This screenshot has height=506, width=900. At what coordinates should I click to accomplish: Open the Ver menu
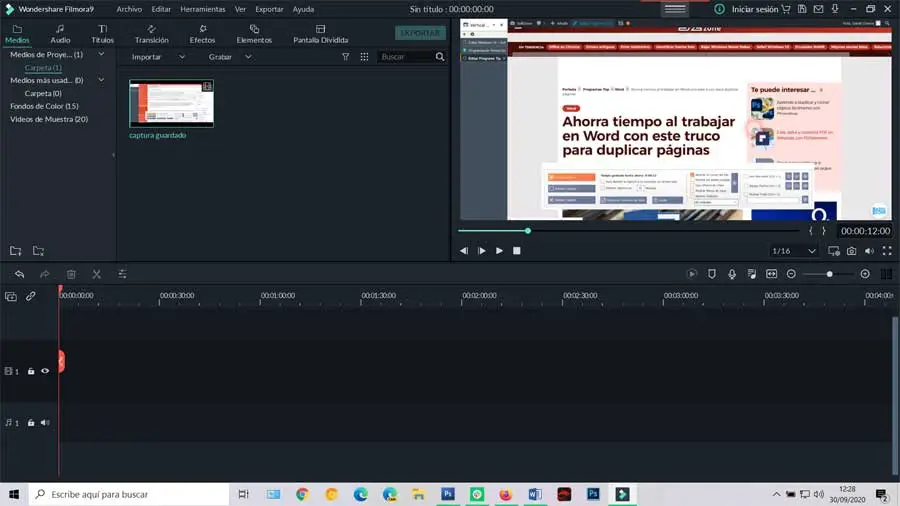240,9
